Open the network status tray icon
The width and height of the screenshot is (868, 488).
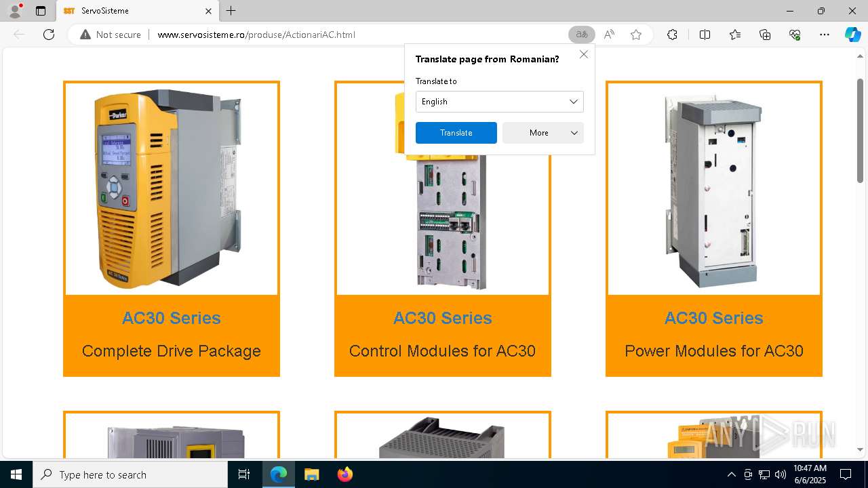pos(764,474)
